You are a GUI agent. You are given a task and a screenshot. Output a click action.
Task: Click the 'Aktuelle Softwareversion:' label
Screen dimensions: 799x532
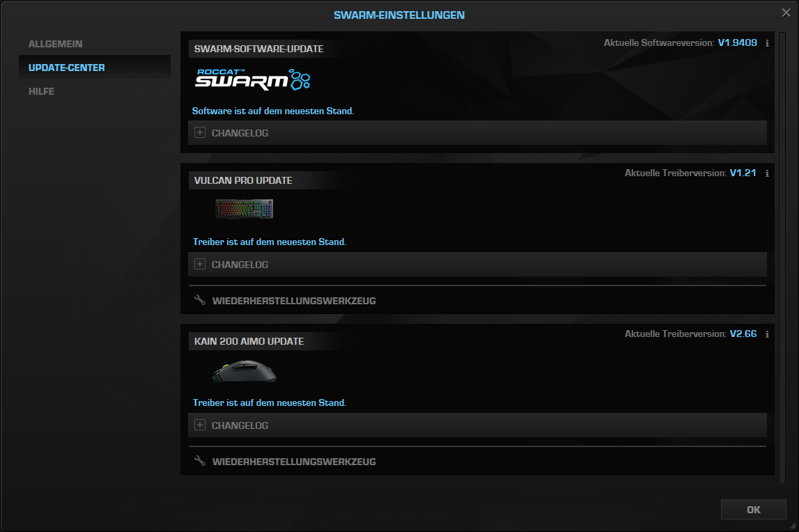point(659,42)
